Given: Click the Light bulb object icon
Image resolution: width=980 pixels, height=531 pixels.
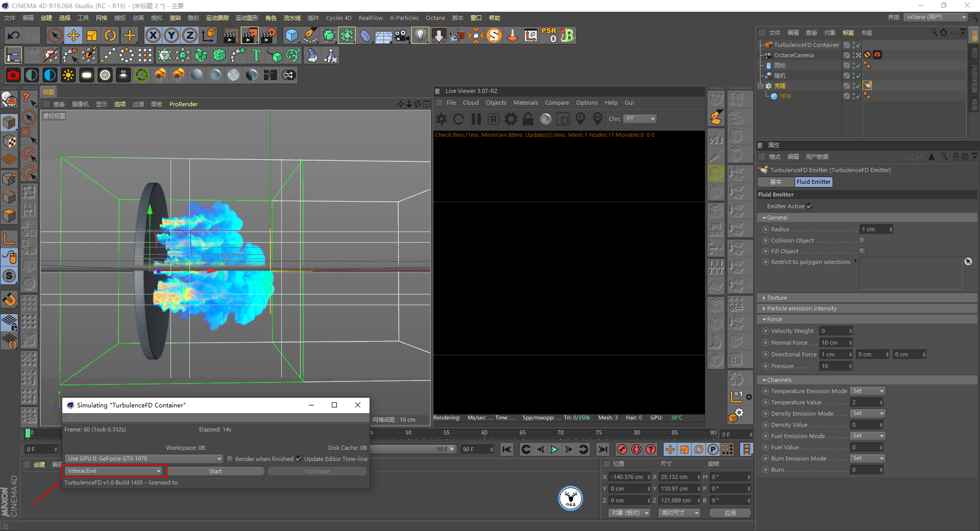Looking at the screenshot, I should pyautogui.click(x=420, y=35).
